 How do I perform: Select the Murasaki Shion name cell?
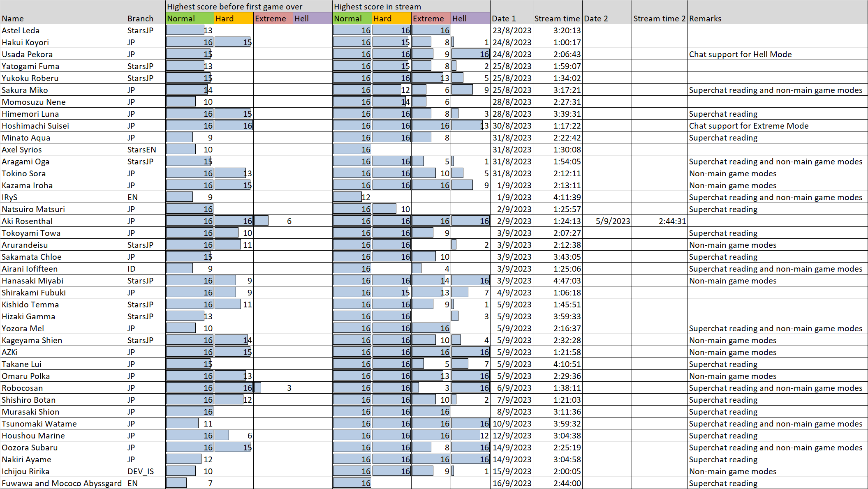tap(63, 412)
